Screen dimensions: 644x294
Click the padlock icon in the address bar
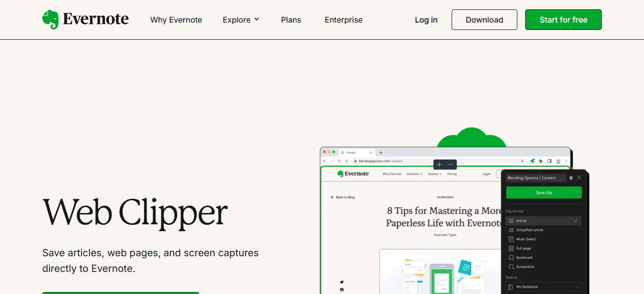pos(355,161)
